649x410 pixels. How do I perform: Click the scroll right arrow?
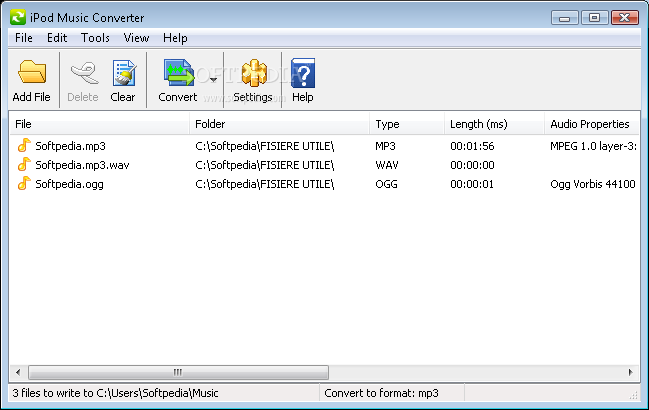[x=630, y=372]
